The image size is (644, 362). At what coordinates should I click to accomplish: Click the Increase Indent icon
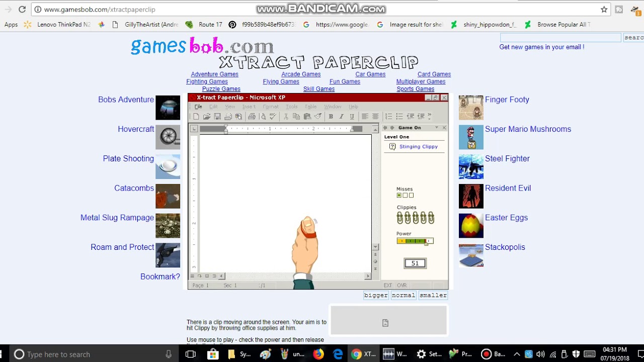tap(421, 116)
